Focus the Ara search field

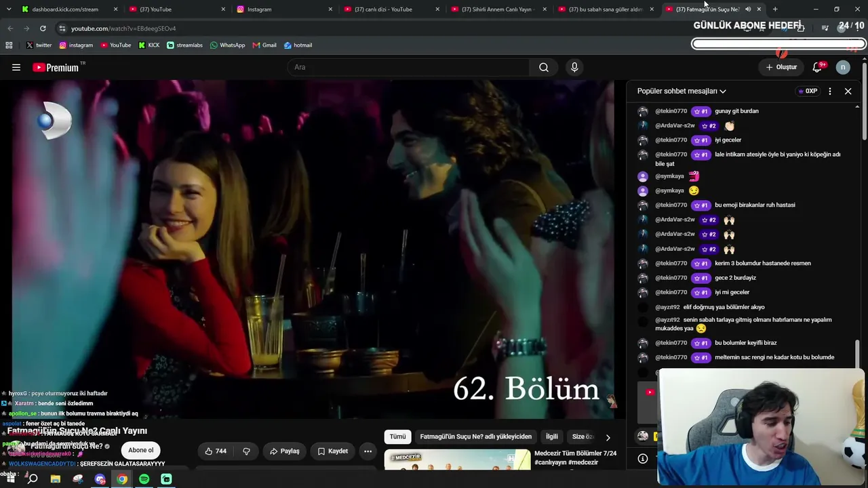point(408,67)
